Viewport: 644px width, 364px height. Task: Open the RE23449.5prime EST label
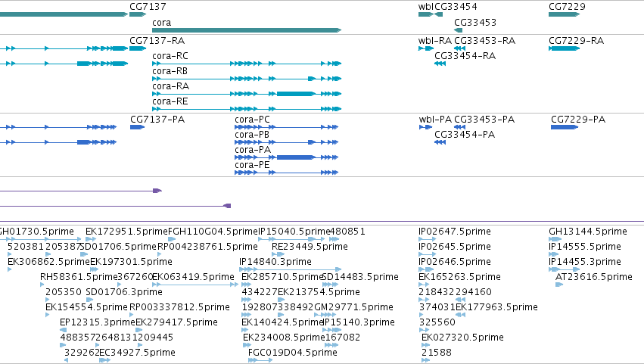310,247
